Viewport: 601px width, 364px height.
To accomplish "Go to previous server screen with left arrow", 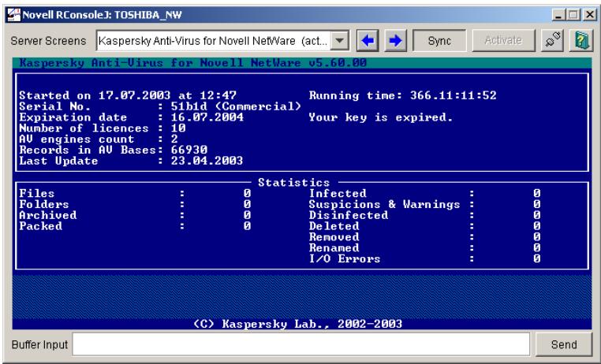I will click(x=368, y=40).
